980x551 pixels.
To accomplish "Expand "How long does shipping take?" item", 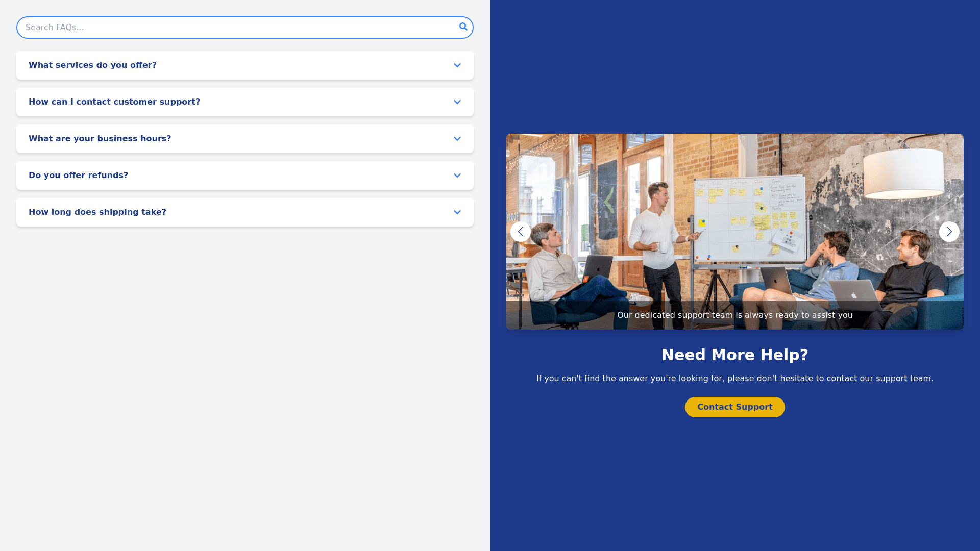I will coord(97,212).
